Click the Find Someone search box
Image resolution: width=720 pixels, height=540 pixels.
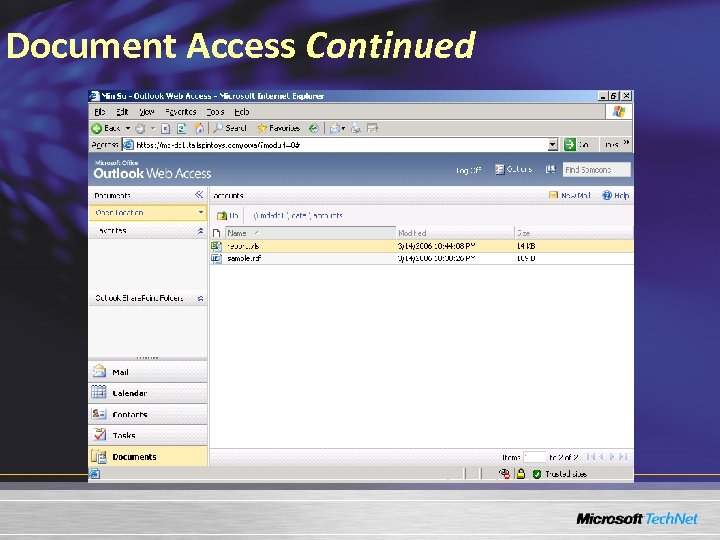(596, 169)
